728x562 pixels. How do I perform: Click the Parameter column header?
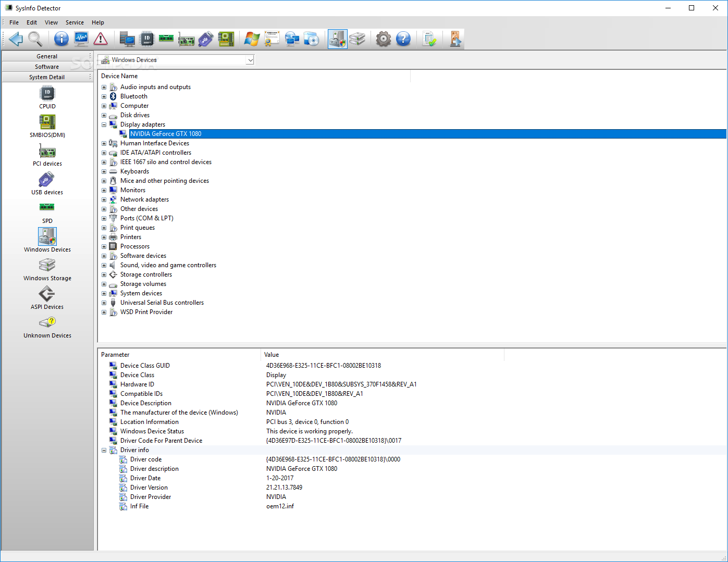pos(179,355)
